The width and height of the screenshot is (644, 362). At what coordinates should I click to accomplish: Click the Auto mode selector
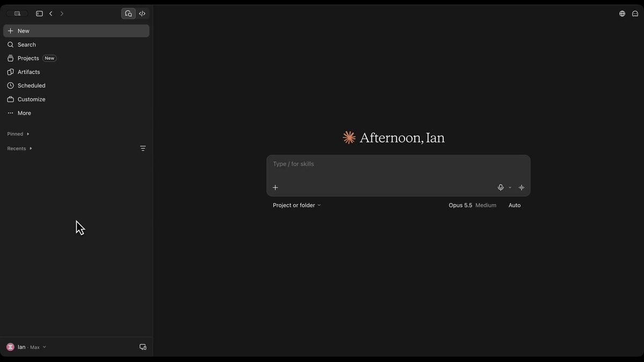(x=515, y=205)
